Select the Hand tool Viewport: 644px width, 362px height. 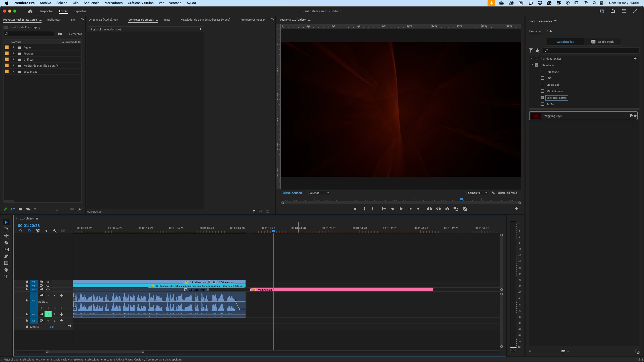[6, 270]
